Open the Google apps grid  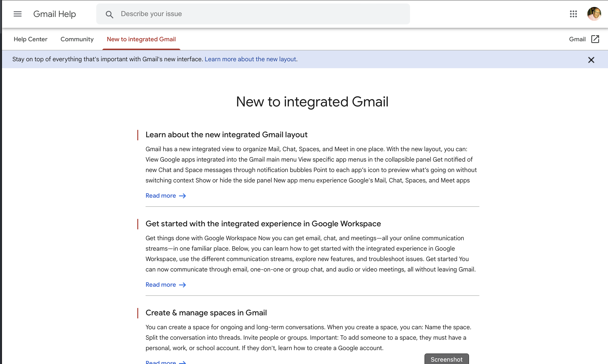click(x=573, y=14)
